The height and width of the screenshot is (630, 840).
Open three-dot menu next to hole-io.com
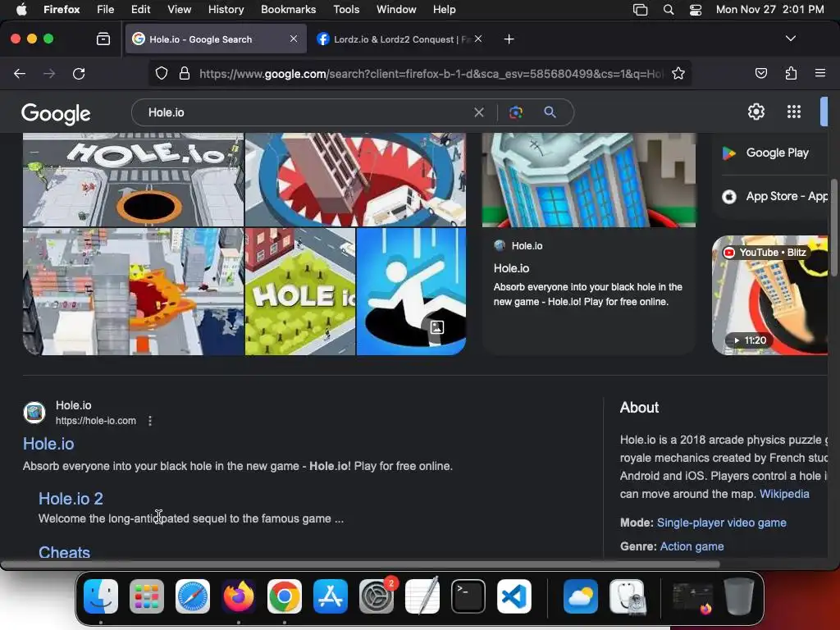(x=150, y=421)
